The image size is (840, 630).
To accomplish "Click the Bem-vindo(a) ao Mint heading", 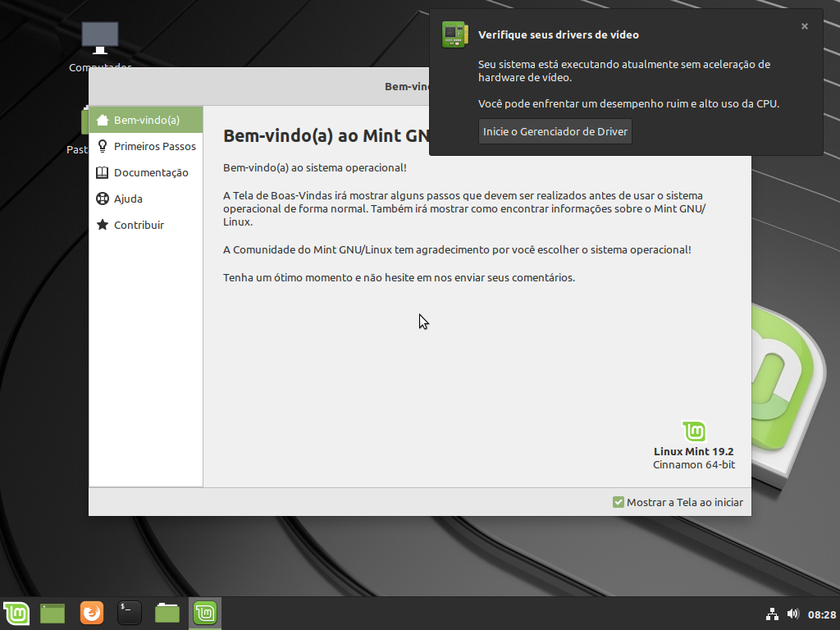I will click(x=326, y=136).
